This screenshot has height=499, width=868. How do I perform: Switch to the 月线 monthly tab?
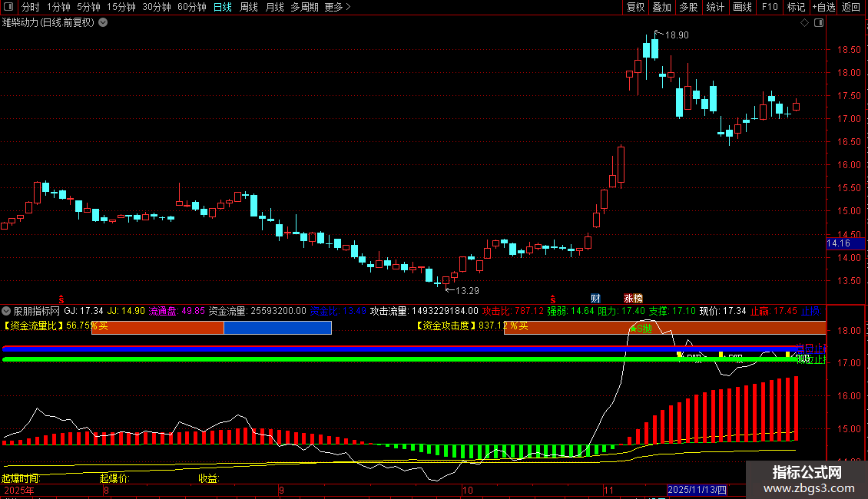pos(274,7)
